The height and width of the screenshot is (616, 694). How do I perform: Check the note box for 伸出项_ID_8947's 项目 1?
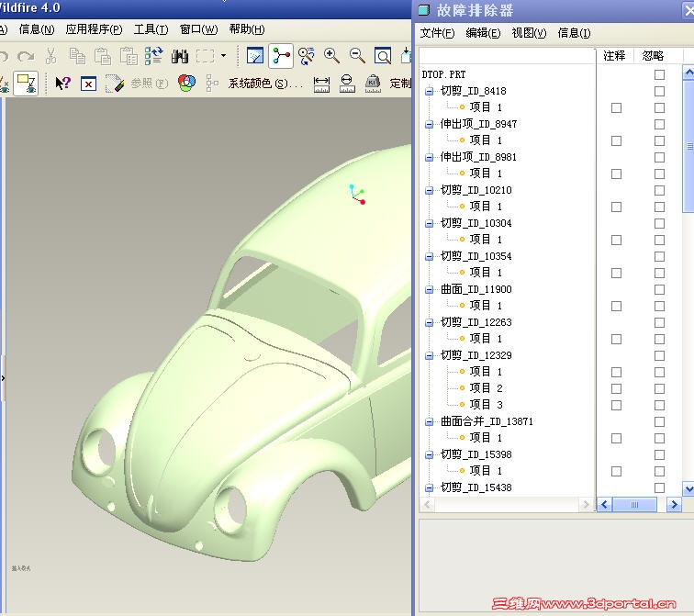click(x=616, y=140)
